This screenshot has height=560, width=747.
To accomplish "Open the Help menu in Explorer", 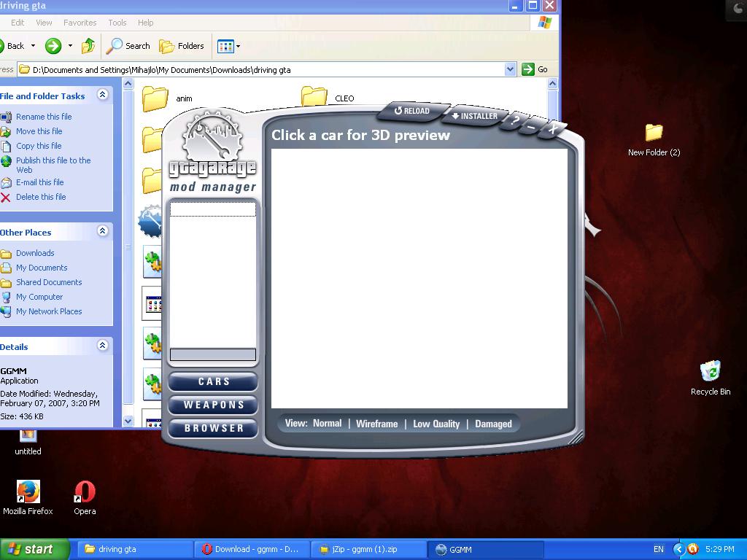I will click(x=146, y=23).
